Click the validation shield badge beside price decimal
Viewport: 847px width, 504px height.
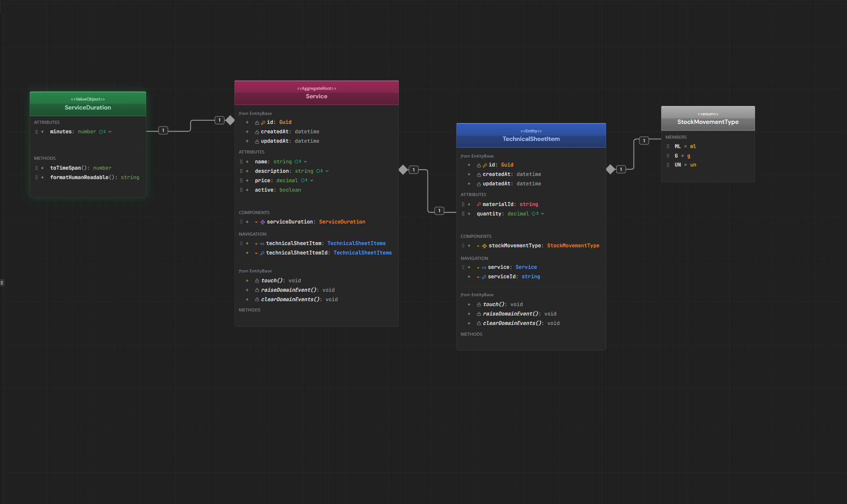[x=304, y=180]
